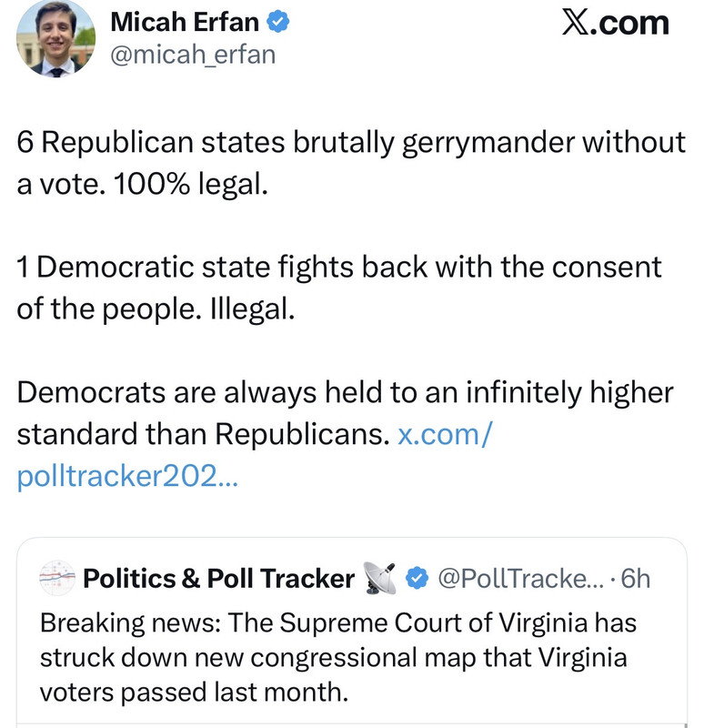The height and width of the screenshot is (728, 704).
Task: Click Micah Erfan's blue verified badge
Action: 277,22
